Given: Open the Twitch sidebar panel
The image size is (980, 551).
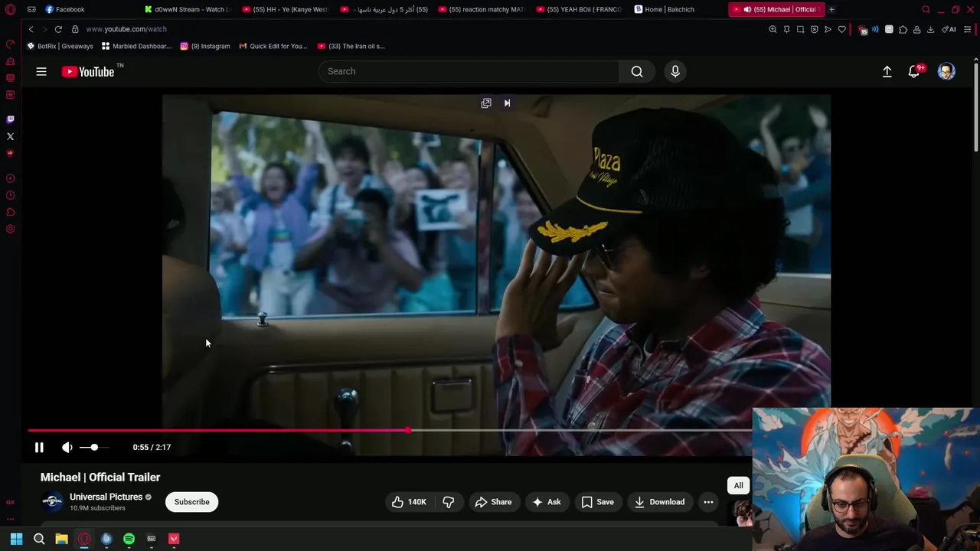Looking at the screenshot, I should coord(10,119).
